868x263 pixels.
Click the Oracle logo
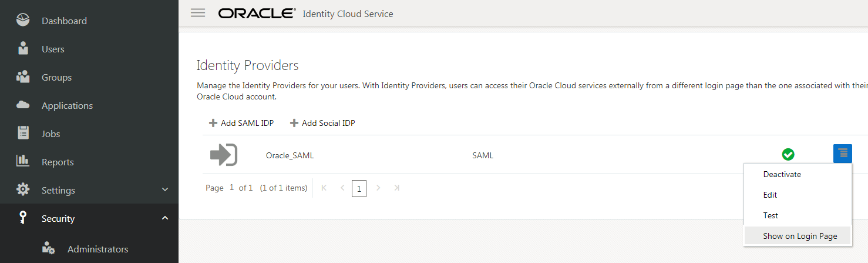click(x=257, y=13)
